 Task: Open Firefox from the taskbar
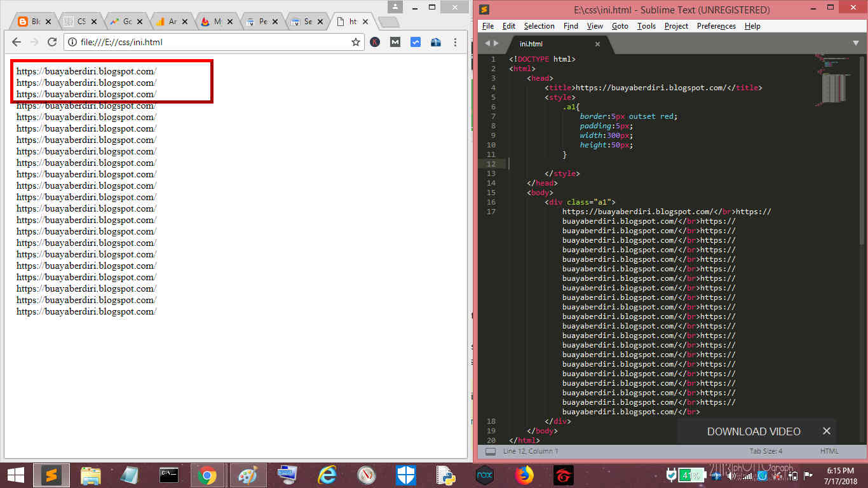tap(524, 475)
